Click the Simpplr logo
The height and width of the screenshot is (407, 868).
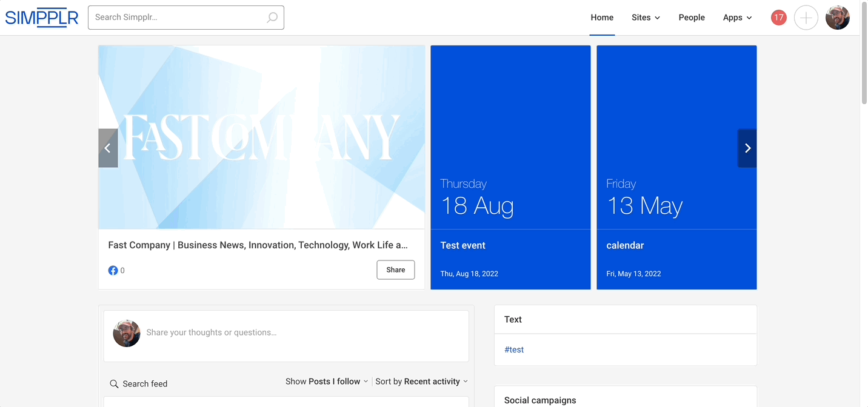pyautogui.click(x=42, y=18)
